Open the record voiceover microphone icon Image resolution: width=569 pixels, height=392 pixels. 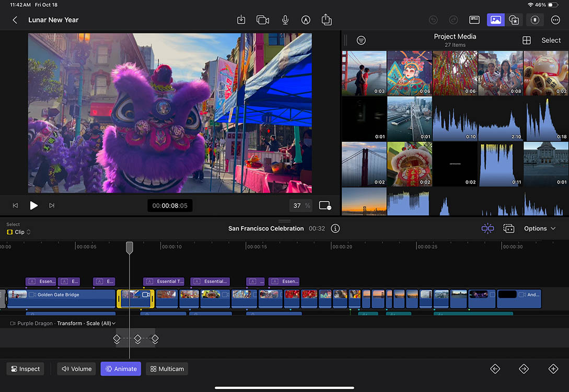tap(285, 19)
